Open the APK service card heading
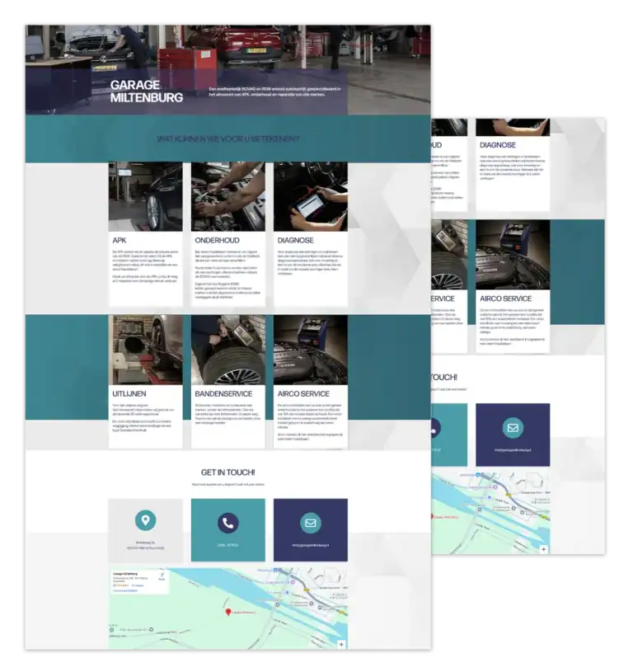Viewport: 633px width, 672px height. click(x=120, y=241)
